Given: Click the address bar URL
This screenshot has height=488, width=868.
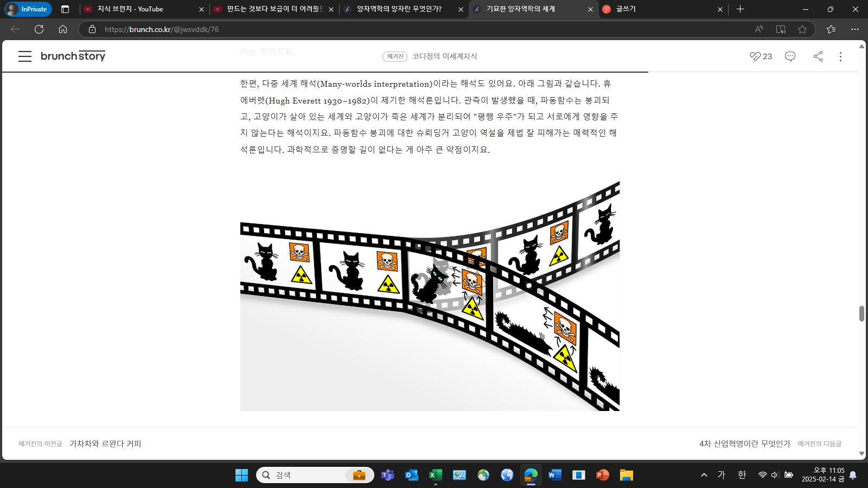Looking at the screenshot, I should pyautogui.click(x=162, y=29).
